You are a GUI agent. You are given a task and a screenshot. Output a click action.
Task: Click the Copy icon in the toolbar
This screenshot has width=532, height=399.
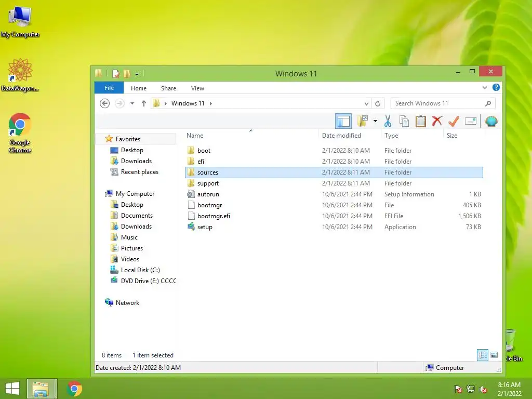[x=404, y=121]
